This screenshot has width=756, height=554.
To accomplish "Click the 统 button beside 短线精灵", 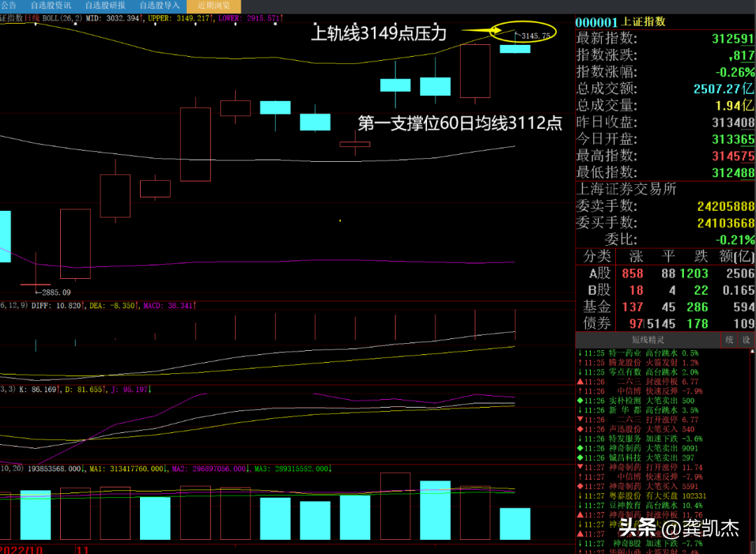I will coord(729,340).
